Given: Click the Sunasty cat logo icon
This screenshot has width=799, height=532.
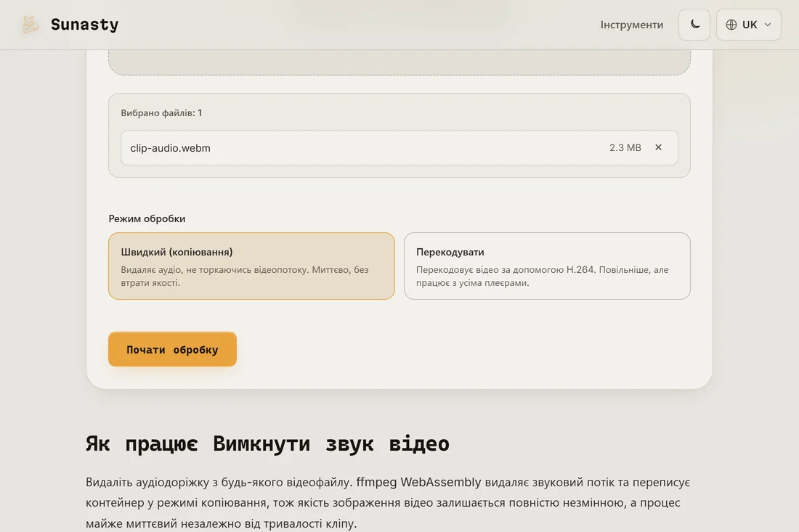Looking at the screenshot, I should point(30,25).
